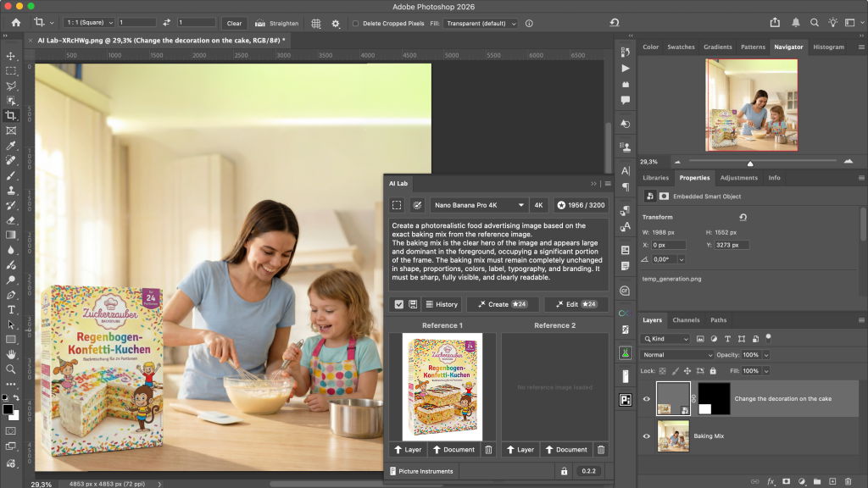Toggle the checkbox left of History
The image size is (868, 488).
pos(398,304)
